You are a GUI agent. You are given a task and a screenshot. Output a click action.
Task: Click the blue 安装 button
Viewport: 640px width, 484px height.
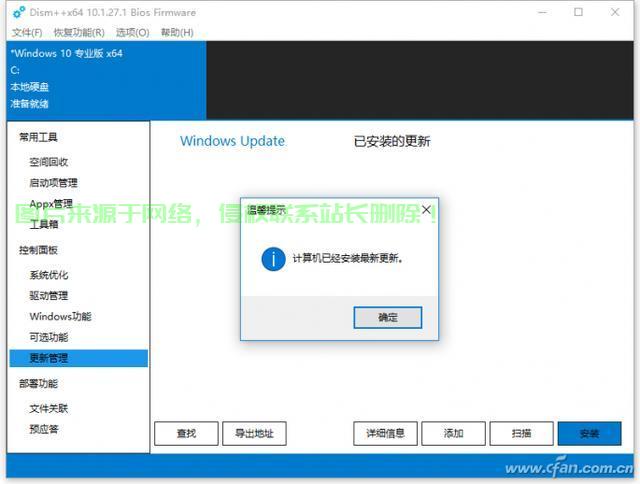590,433
